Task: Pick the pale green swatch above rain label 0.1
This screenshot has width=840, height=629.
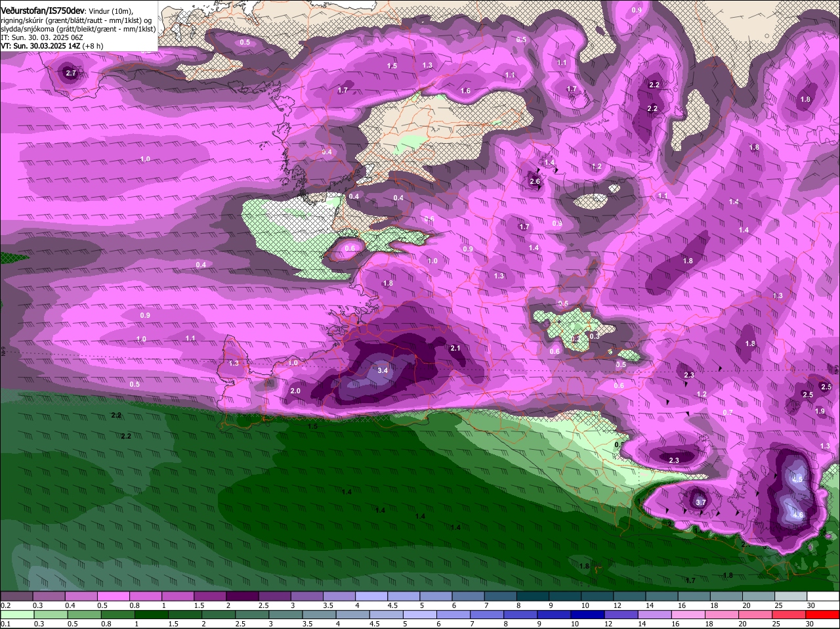Action: [x=17, y=615]
